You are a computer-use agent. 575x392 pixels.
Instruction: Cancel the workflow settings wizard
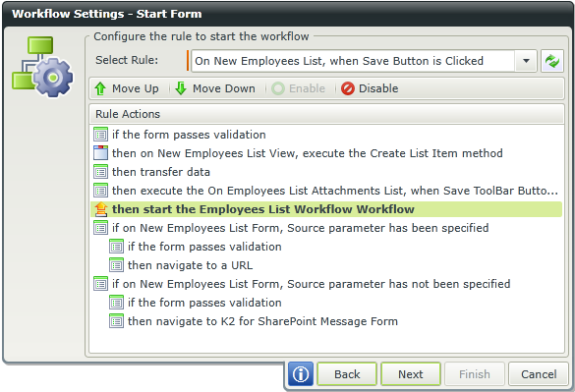coord(539,374)
